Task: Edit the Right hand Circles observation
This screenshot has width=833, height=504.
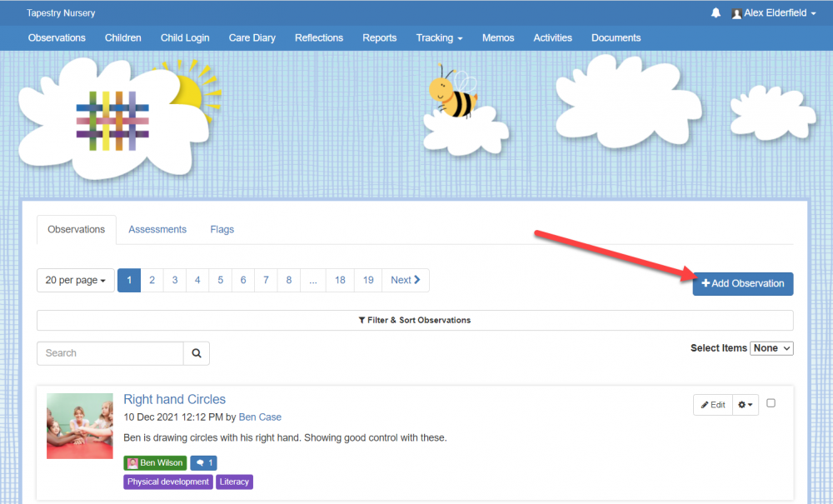Action: (713, 405)
